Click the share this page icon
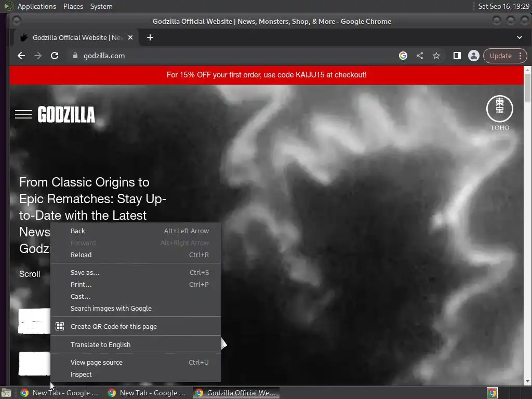Viewport: 532px width, 399px height. point(420,56)
